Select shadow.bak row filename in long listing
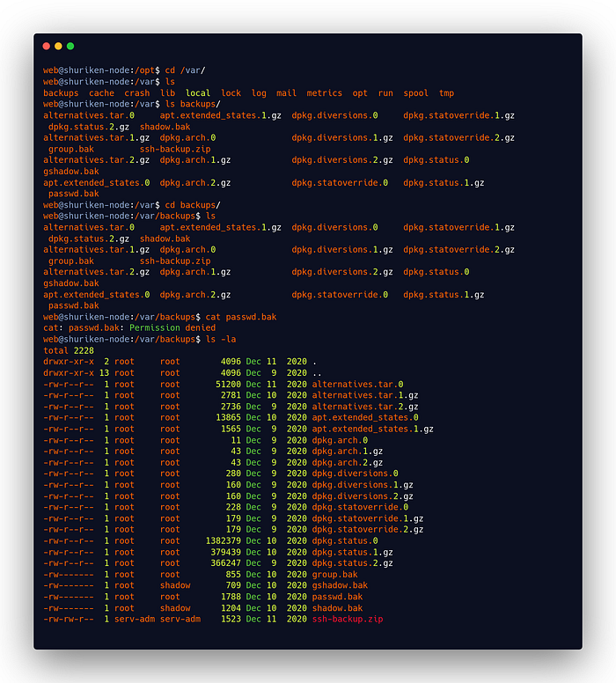This screenshot has width=616, height=683. tap(337, 608)
